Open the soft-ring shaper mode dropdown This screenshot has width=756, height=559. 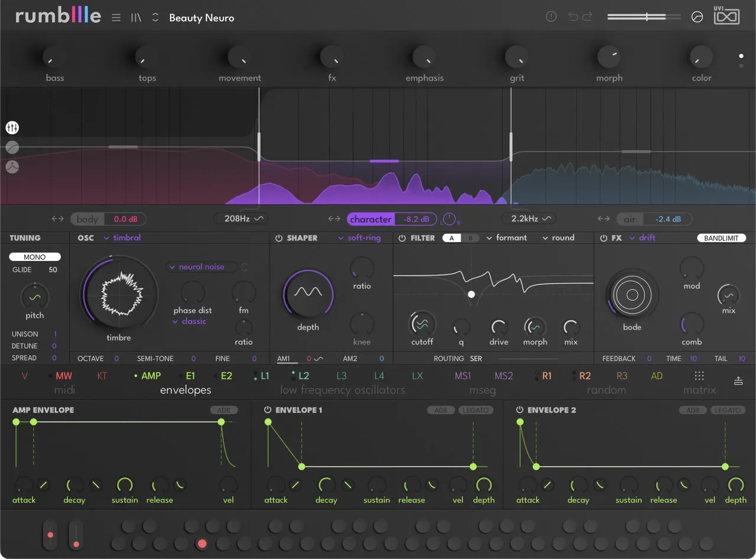click(x=360, y=238)
